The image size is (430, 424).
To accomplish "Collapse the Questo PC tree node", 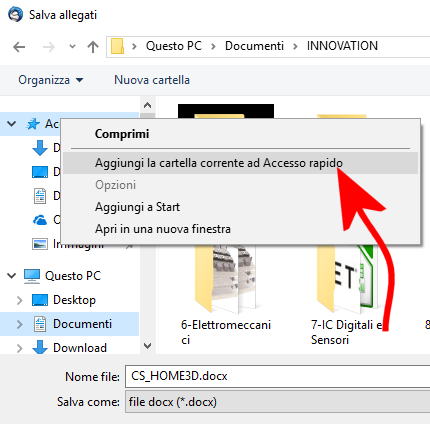I will coord(12,276).
